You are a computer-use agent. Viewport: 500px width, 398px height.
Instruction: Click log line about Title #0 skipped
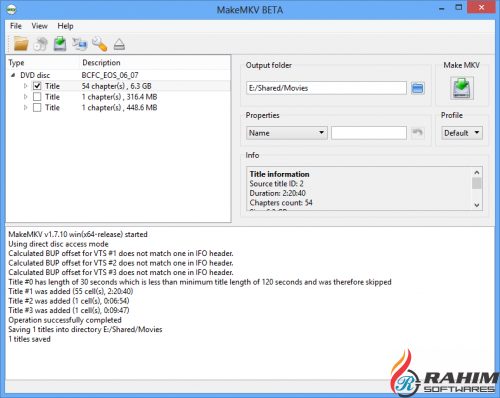pos(200,282)
